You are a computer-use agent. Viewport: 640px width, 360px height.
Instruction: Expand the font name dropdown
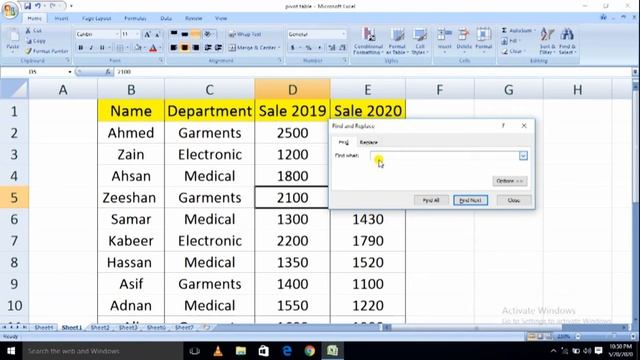[117, 34]
